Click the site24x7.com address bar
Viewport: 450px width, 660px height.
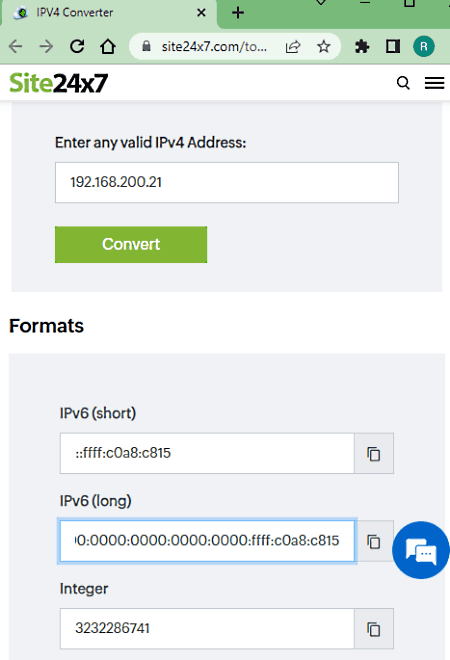click(214, 46)
